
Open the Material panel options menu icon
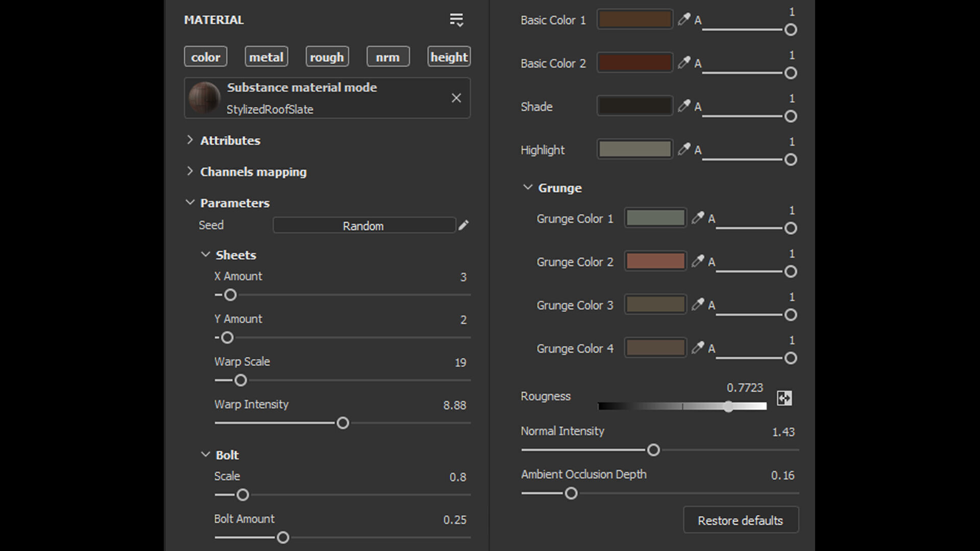[456, 20]
